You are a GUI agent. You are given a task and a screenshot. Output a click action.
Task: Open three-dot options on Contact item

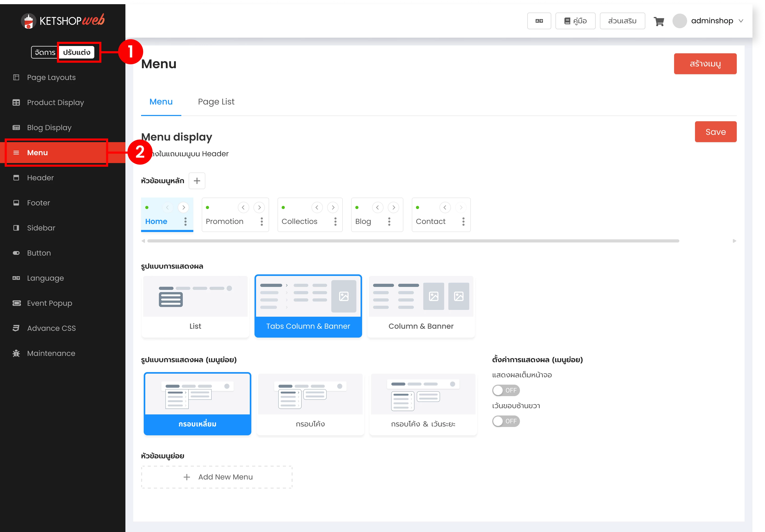pyautogui.click(x=463, y=222)
